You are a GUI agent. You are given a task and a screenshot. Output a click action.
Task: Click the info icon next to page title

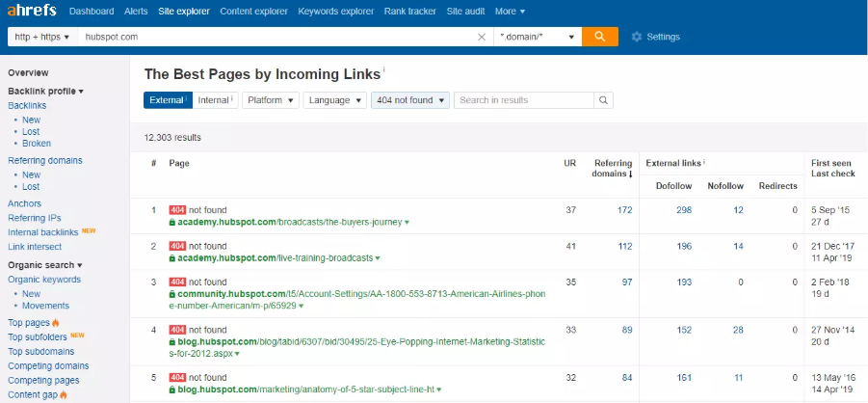coord(384,70)
